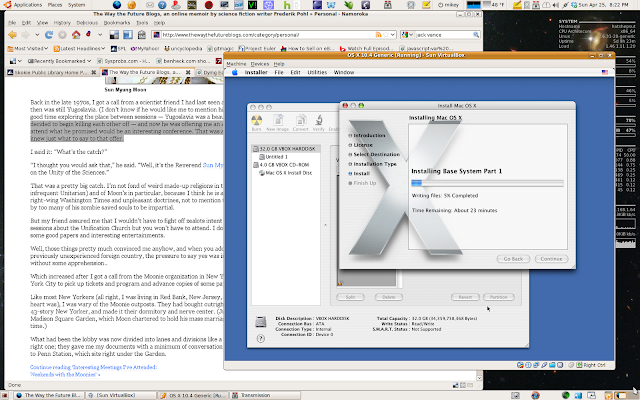Click Verify microscope icon in Disk Utility
Screen dimensions: 640x400
[x=319, y=121]
